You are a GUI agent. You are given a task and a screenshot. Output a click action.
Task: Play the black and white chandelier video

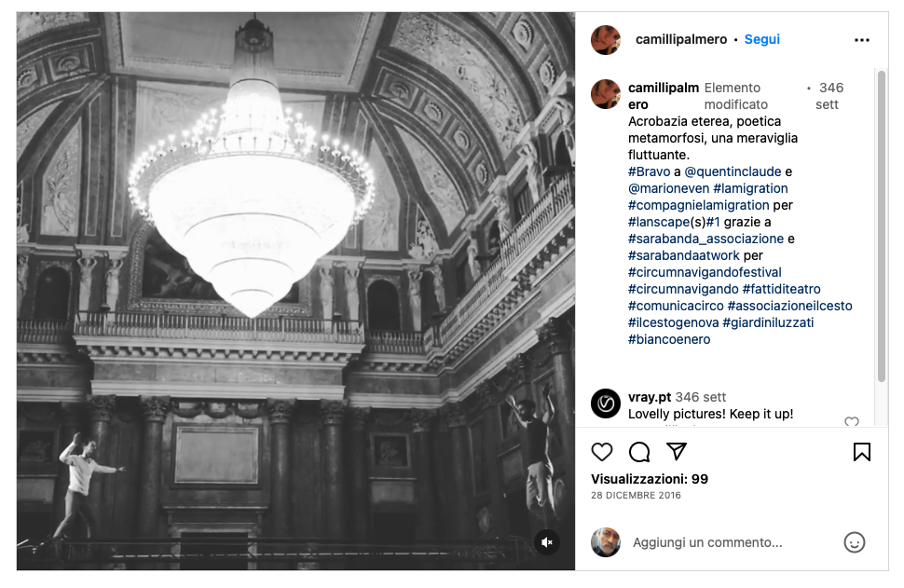[x=295, y=291]
